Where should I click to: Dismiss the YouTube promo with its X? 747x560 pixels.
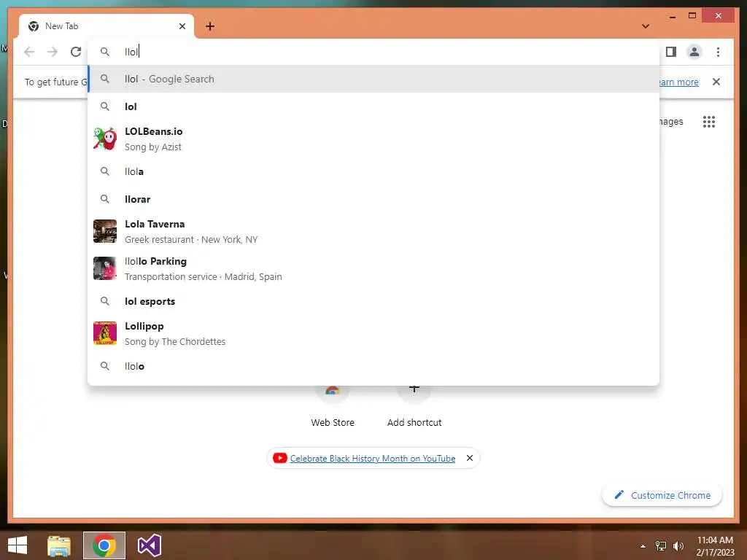[470, 458]
